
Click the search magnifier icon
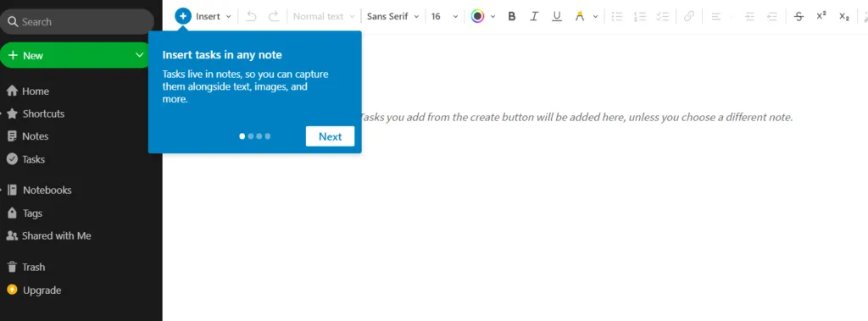coord(12,21)
